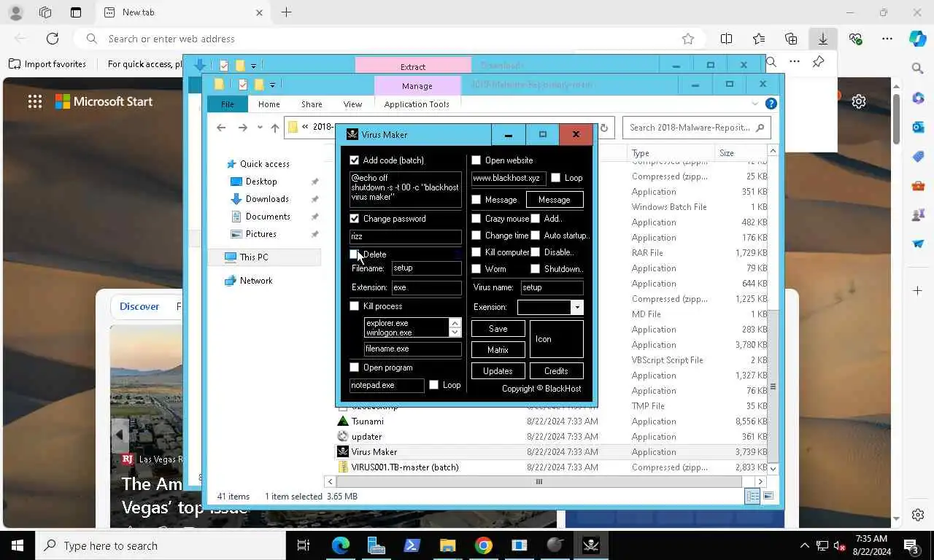Select This PC in navigation pane

pos(254,257)
